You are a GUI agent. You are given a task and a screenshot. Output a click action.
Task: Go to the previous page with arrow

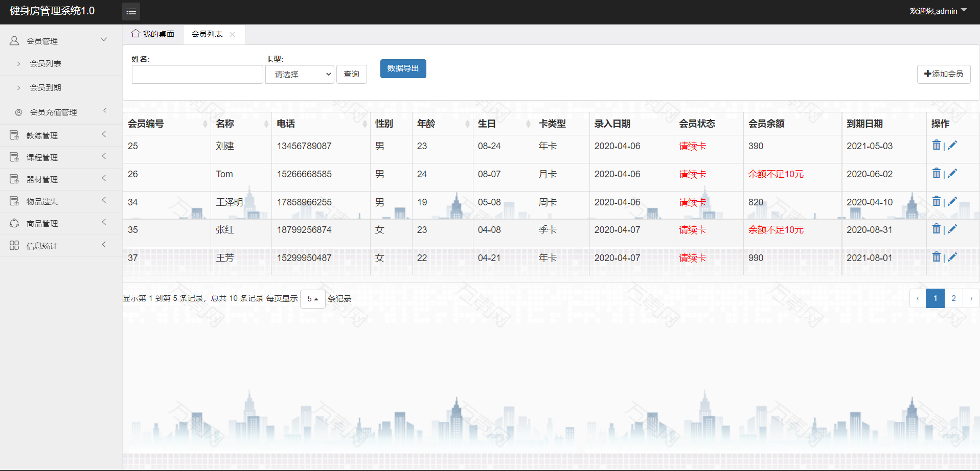[x=918, y=298]
